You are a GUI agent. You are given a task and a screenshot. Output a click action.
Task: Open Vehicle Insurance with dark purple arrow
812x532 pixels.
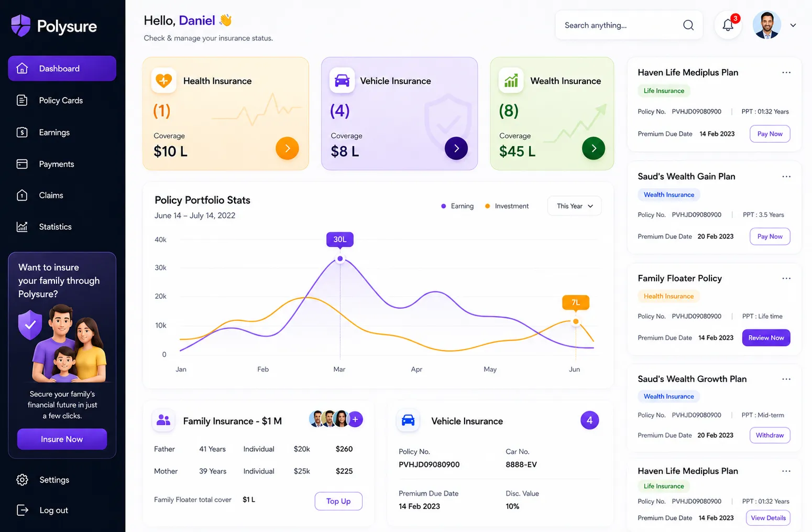(456, 148)
